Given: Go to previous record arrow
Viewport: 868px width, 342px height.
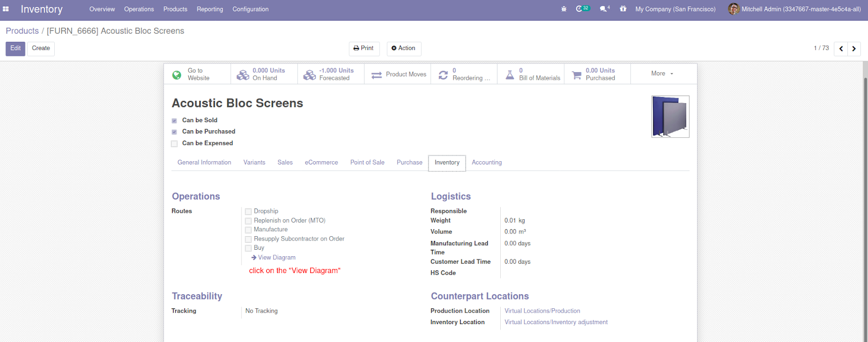Looking at the screenshot, I should 841,49.
